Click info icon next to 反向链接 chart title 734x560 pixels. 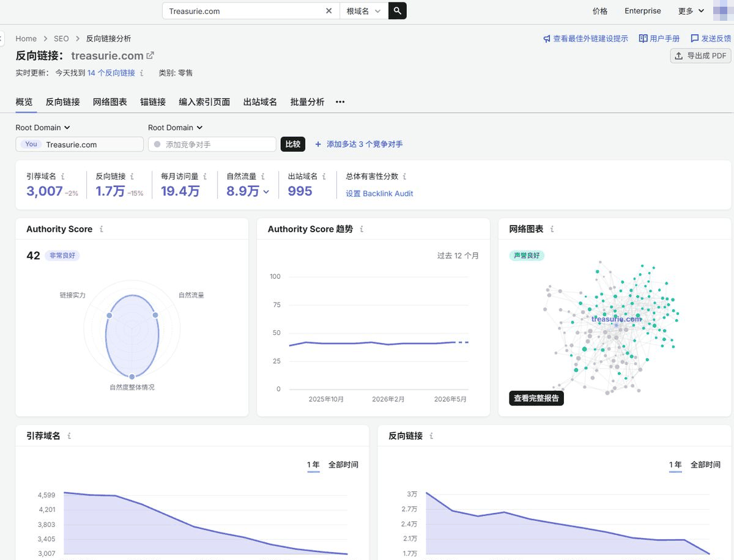point(432,436)
